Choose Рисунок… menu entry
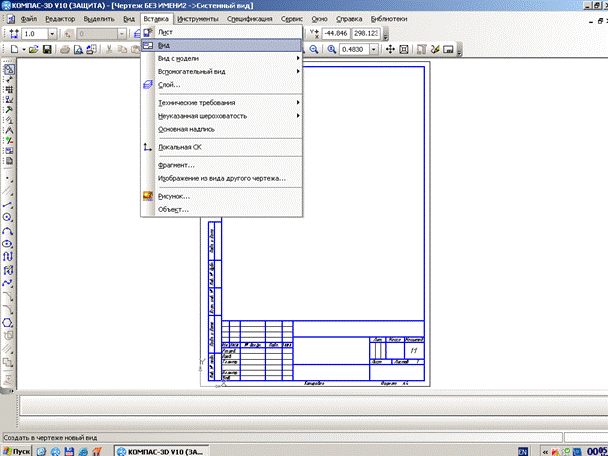The height and width of the screenshot is (456, 608). pyautogui.click(x=221, y=196)
